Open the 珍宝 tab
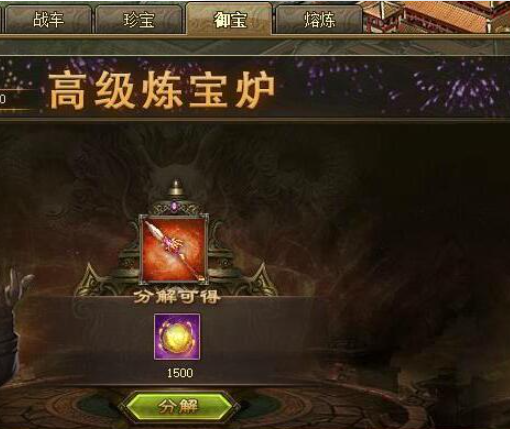The height and width of the screenshot is (429, 510). (139, 19)
